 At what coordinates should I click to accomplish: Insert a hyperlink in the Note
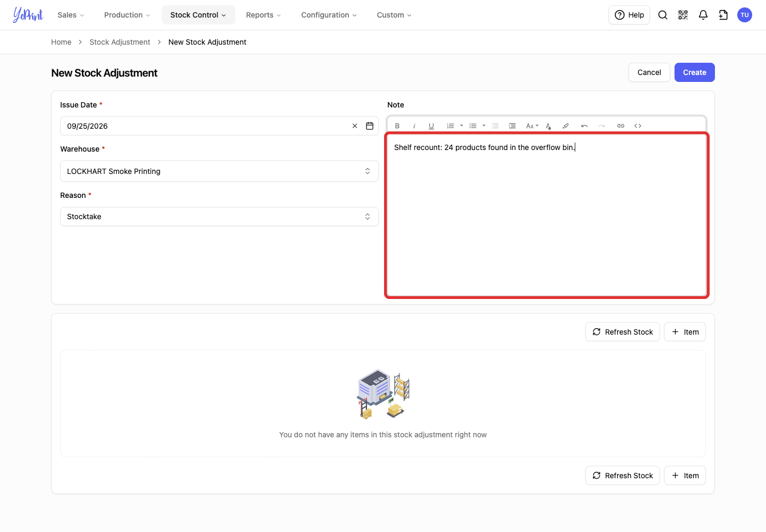(x=621, y=126)
